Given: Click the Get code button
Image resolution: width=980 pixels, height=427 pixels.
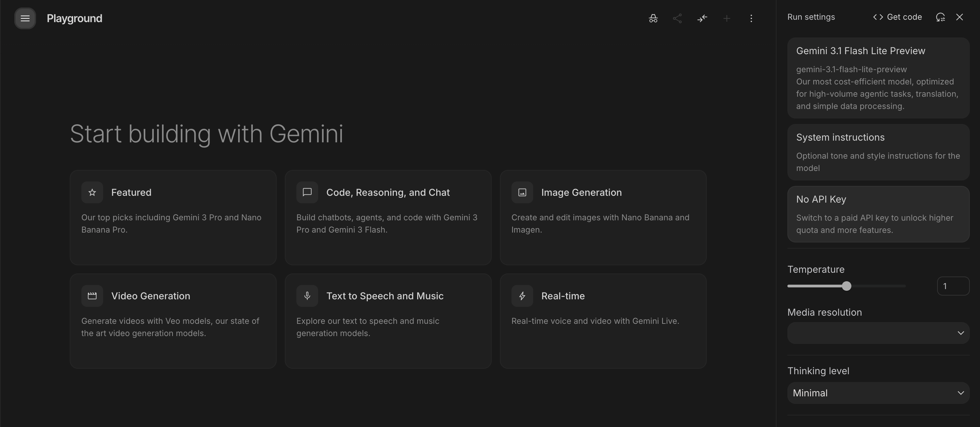Looking at the screenshot, I should (897, 17).
